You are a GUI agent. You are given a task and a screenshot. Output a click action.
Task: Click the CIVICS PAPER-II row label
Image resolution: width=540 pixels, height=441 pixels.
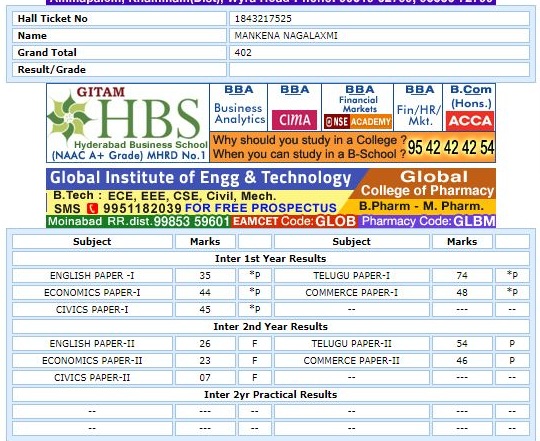(x=92, y=378)
